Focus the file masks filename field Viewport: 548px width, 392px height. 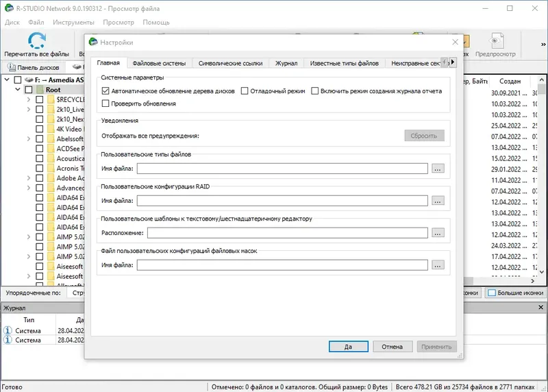282,265
